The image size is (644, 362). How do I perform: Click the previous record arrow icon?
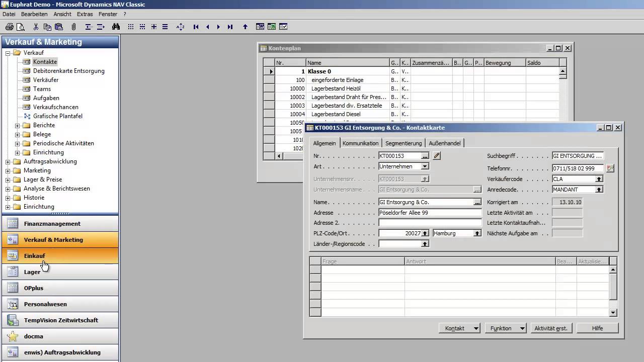tap(207, 27)
